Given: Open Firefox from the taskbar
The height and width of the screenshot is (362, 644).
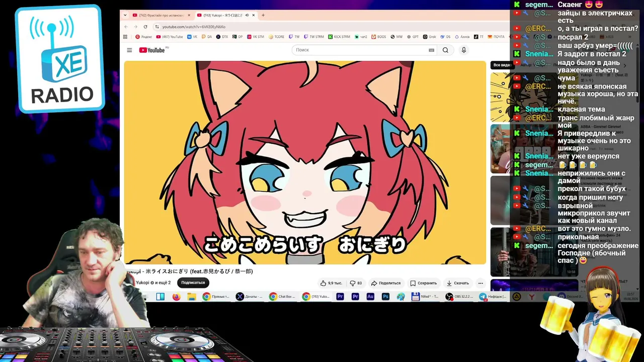Looking at the screenshot, I should (176, 297).
